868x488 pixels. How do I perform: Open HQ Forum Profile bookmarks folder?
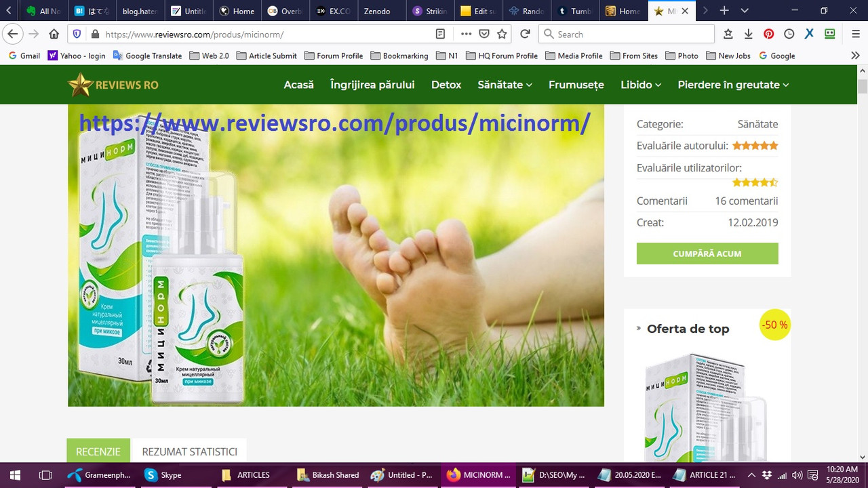pos(501,56)
